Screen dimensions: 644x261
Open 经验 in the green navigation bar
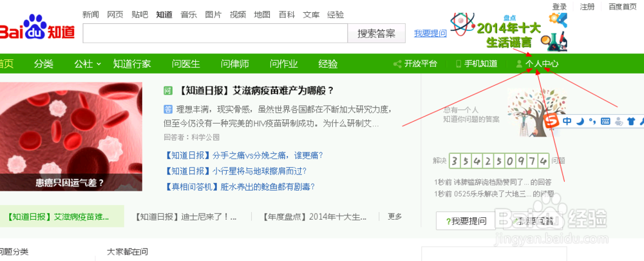click(x=328, y=64)
